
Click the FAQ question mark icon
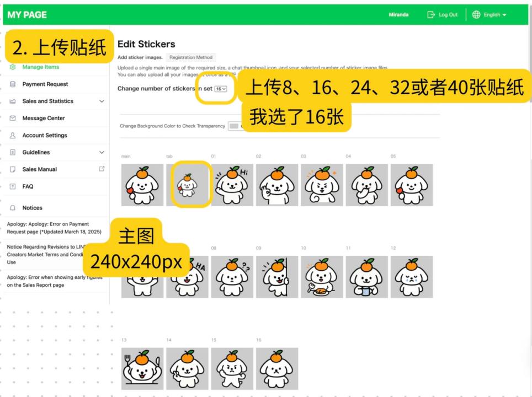pyautogui.click(x=12, y=186)
